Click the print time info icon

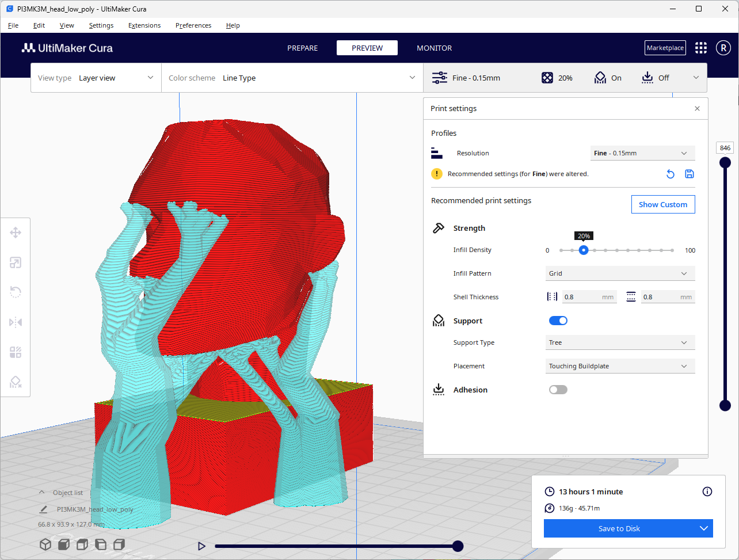click(x=707, y=492)
